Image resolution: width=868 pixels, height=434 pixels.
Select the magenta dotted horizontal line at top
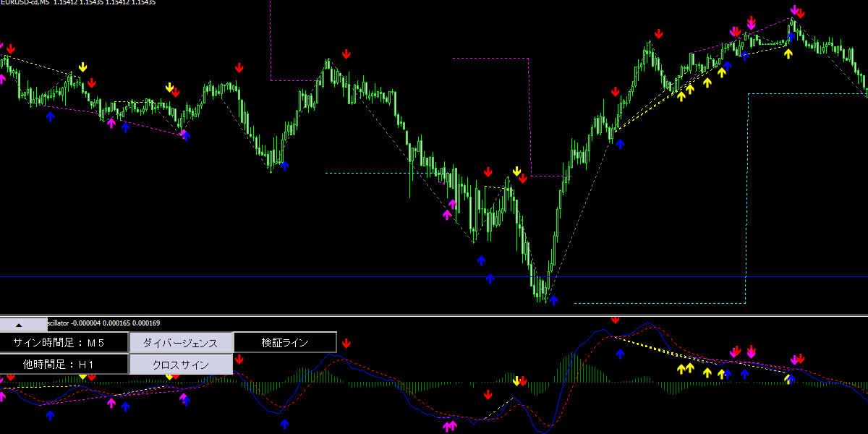click(492, 58)
